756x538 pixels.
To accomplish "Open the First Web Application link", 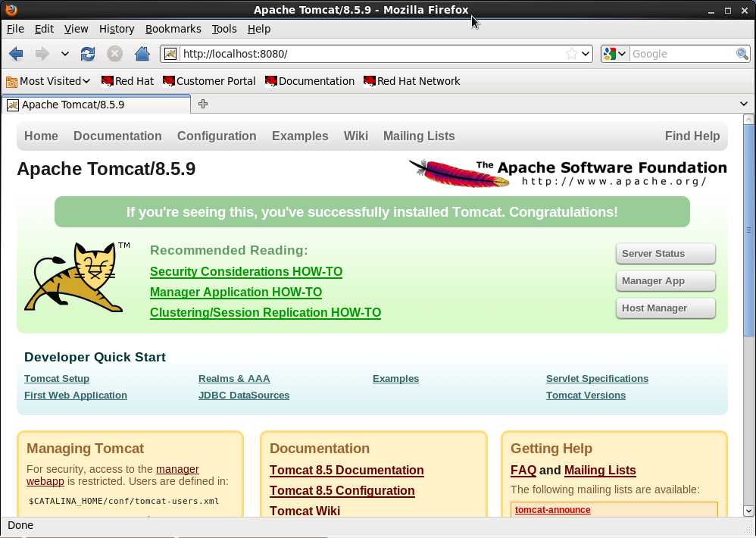I will (76, 396).
